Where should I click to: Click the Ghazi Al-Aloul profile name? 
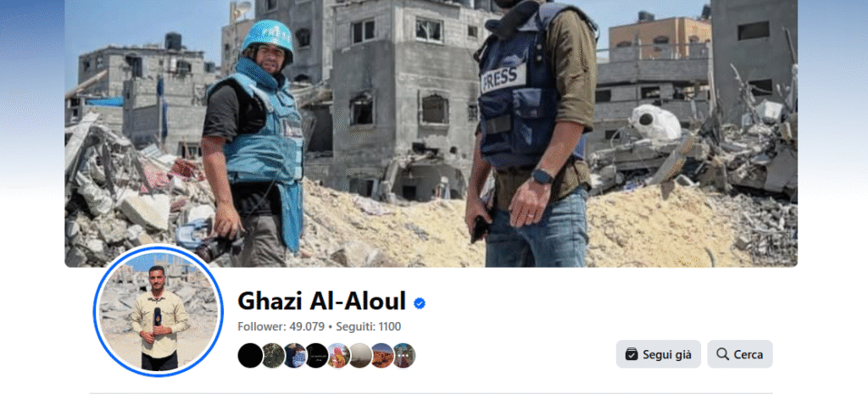click(321, 301)
